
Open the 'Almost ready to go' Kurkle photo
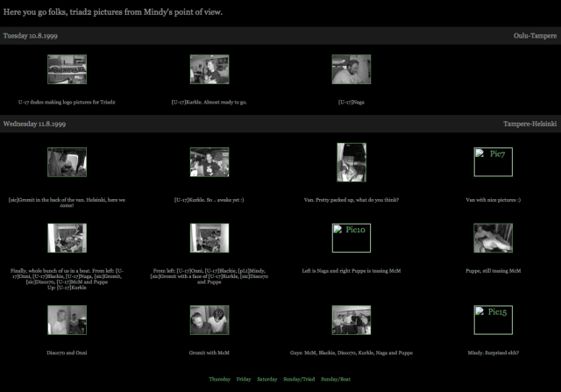pos(209,69)
